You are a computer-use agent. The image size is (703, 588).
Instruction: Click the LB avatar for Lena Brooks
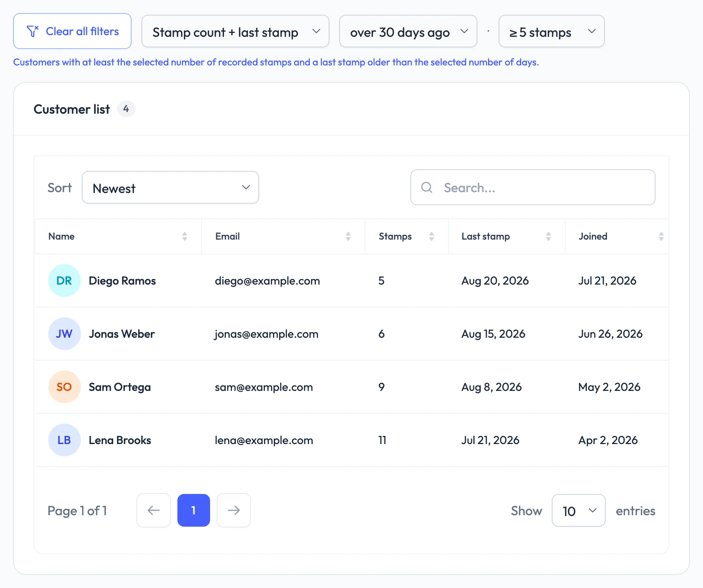click(64, 440)
